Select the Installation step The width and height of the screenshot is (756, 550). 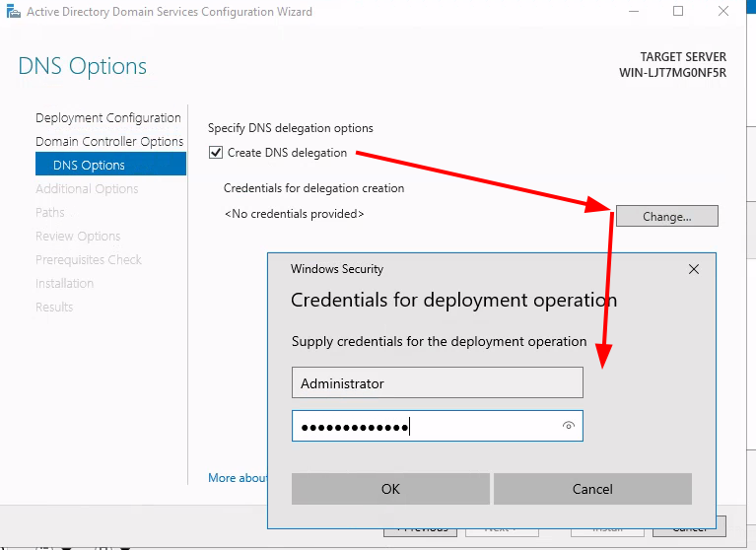tap(64, 283)
